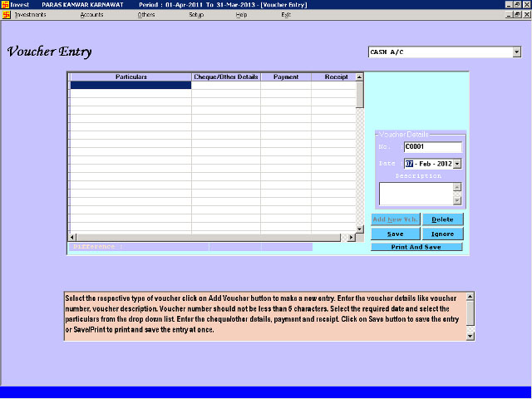Open the Others menu
This screenshot has height=399, width=532.
pos(146,15)
